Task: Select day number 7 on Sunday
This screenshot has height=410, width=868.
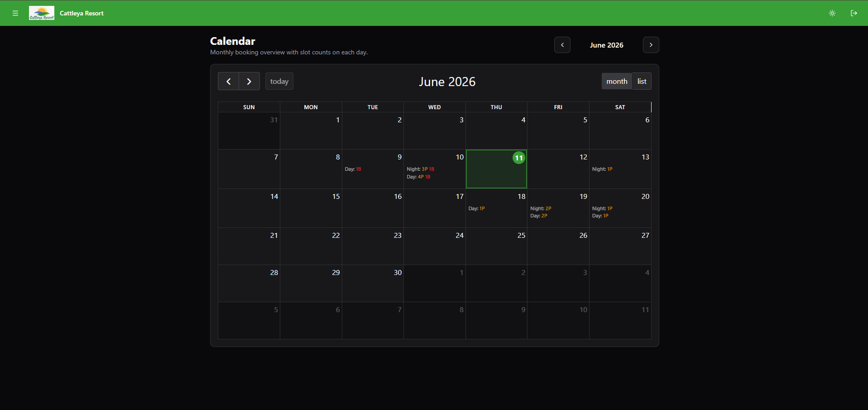Action: click(276, 157)
